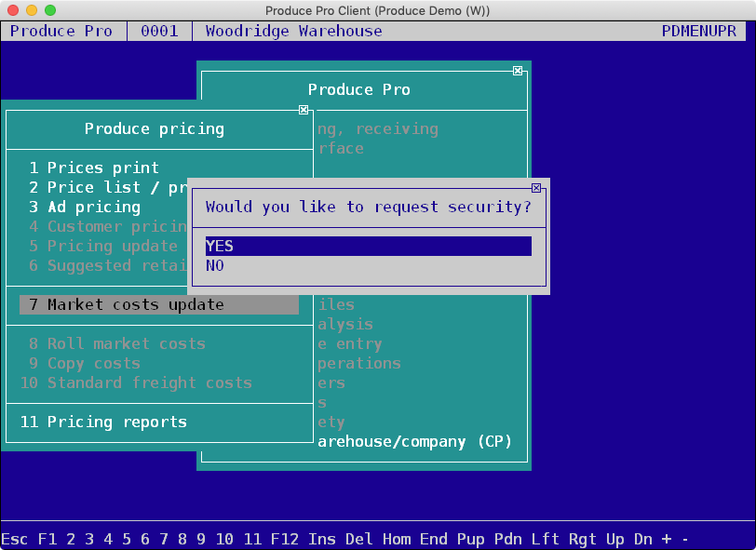Close the Produce Pro main menu box

point(518,71)
